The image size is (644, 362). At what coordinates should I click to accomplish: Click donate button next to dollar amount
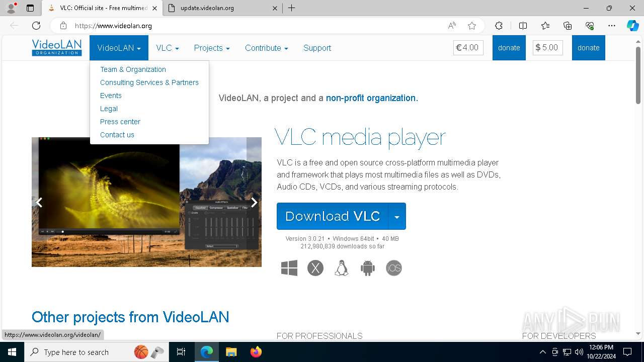589,48
